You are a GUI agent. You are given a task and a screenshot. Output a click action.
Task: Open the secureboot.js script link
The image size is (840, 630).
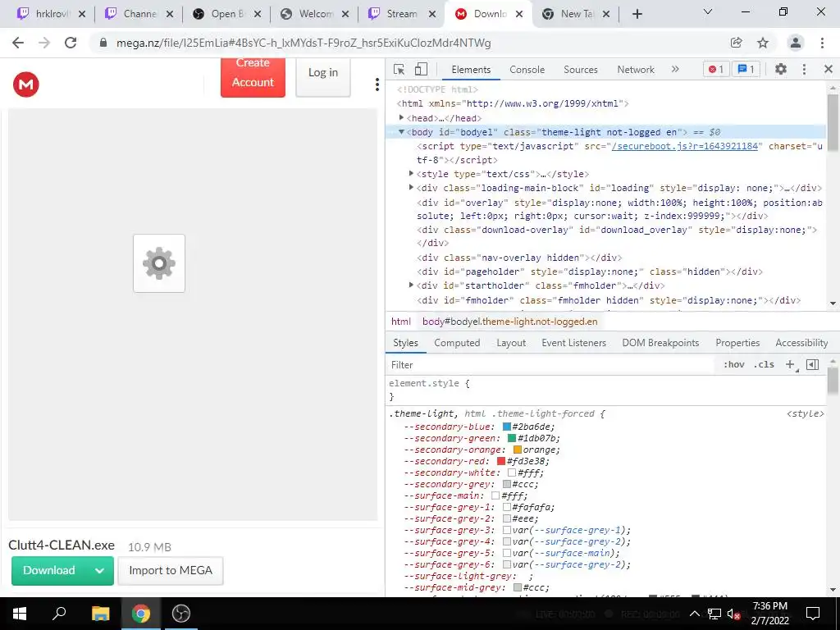[x=685, y=146]
